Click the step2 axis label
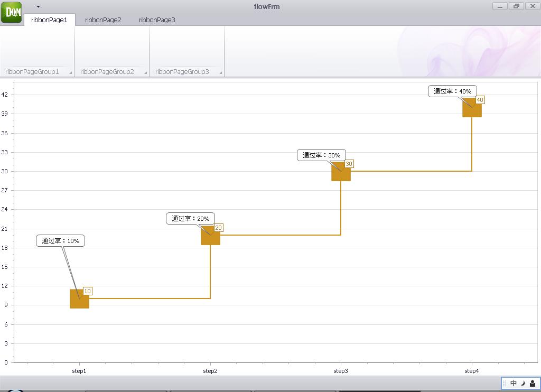Viewport: 541px width, 392px height. pyautogui.click(x=210, y=371)
